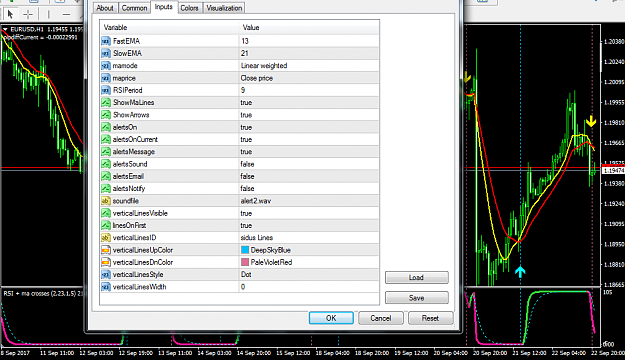
Task: Click the SlowEMA integer type icon
Action: (106, 53)
